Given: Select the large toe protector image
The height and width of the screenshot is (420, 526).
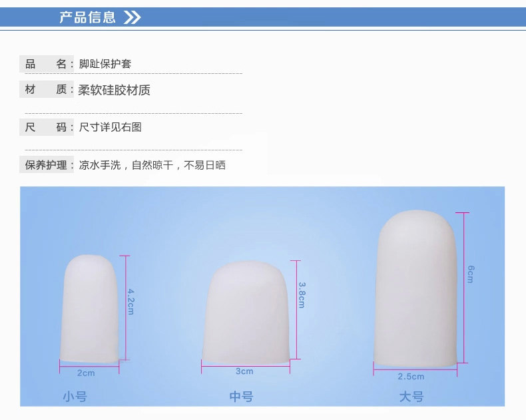Looking at the screenshot, I should point(415,288).
